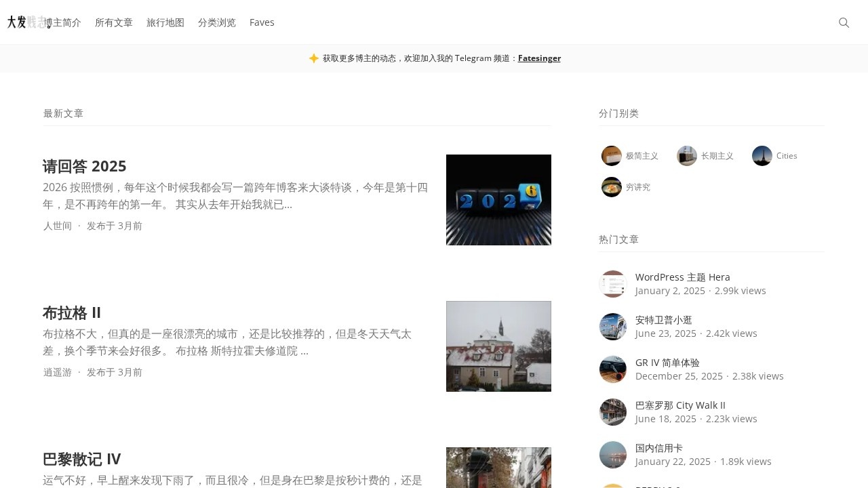Open the 所有文章 menu item
868x488 pixels.
(x=114, y=22)
